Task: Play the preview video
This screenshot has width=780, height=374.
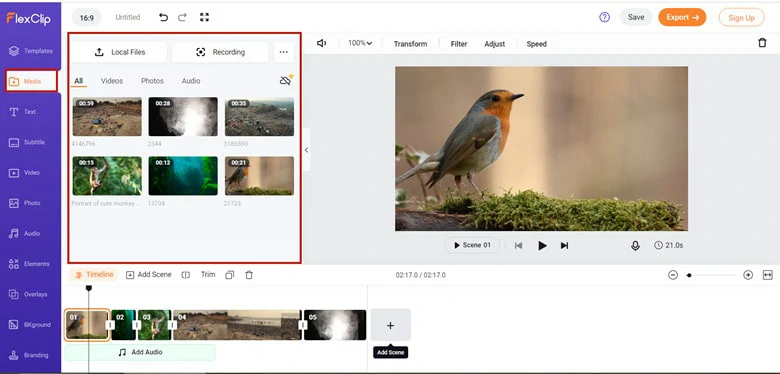Action: click(542, 246)
